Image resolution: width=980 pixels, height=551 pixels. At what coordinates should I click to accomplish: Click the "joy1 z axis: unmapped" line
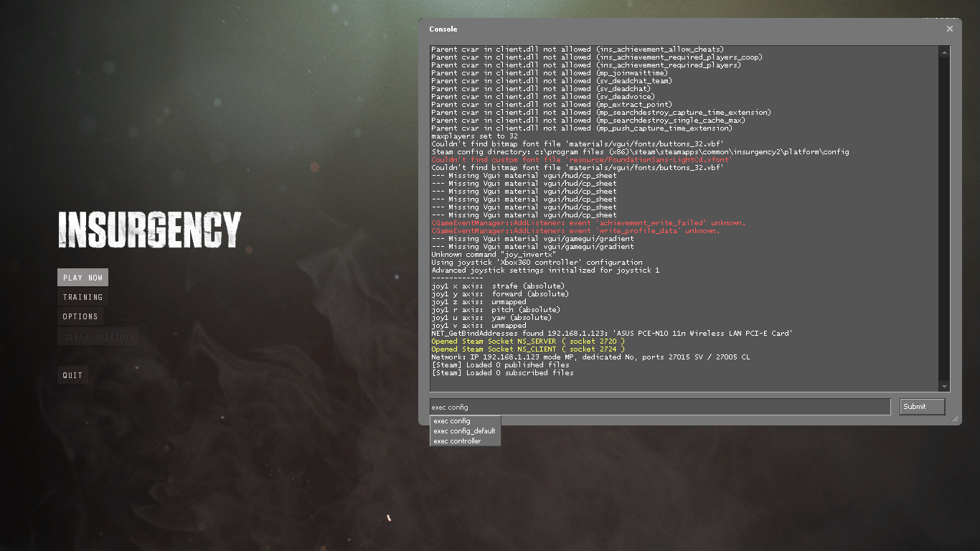click(479, 302)
